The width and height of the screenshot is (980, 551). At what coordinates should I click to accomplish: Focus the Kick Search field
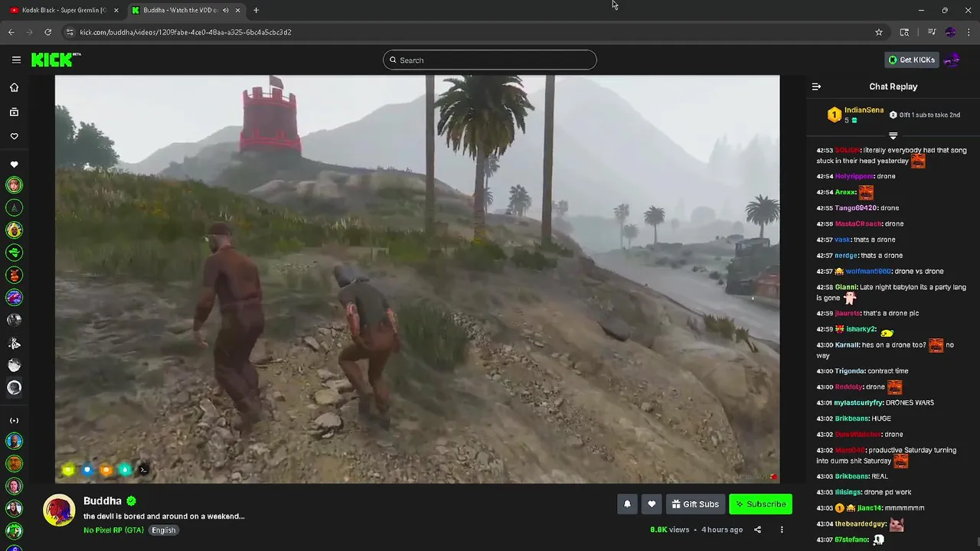point(490,60)
